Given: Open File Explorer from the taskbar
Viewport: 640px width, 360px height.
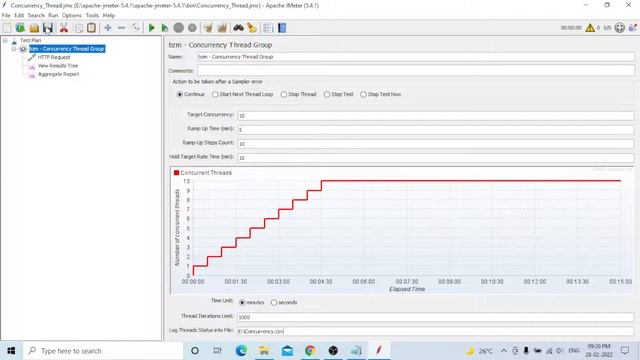Looking at the screenshot, I should (x=264, y=351).
